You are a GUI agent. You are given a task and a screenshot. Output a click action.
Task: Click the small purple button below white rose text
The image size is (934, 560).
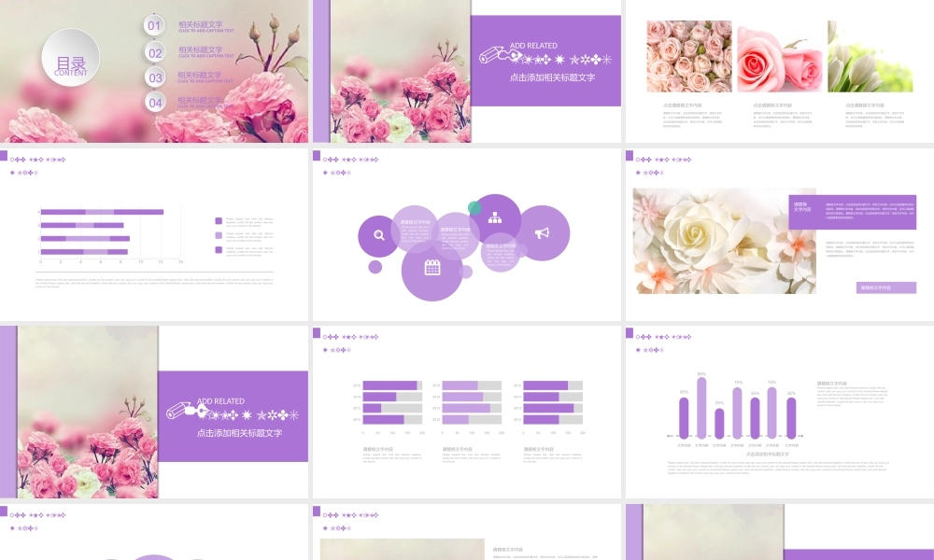click(885, 287)
